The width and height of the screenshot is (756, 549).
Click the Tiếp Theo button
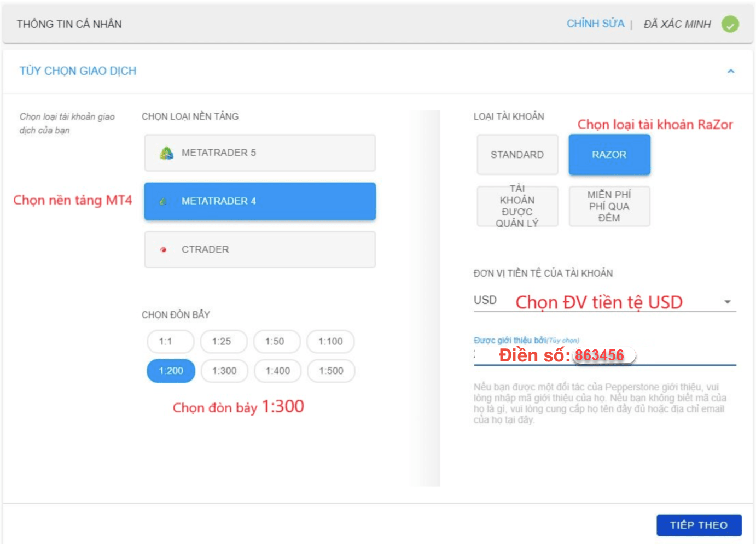pyautogui.click(x=699, y=525)
